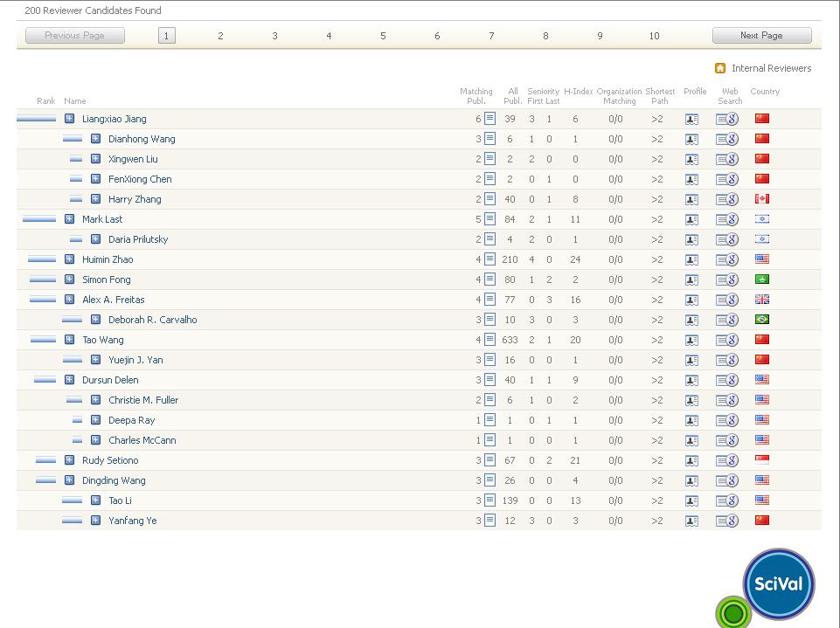Click the Previous Page button
The height and width of the screenshot is (628, 840).
[75, 35]
